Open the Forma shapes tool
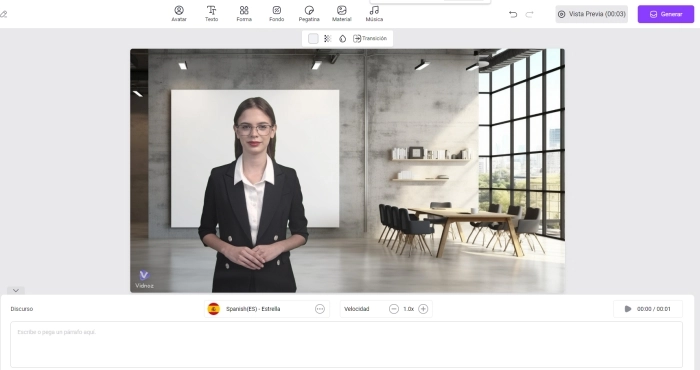Image resolution: width=700 pixels, height=370 pixels. coord(244,13)
